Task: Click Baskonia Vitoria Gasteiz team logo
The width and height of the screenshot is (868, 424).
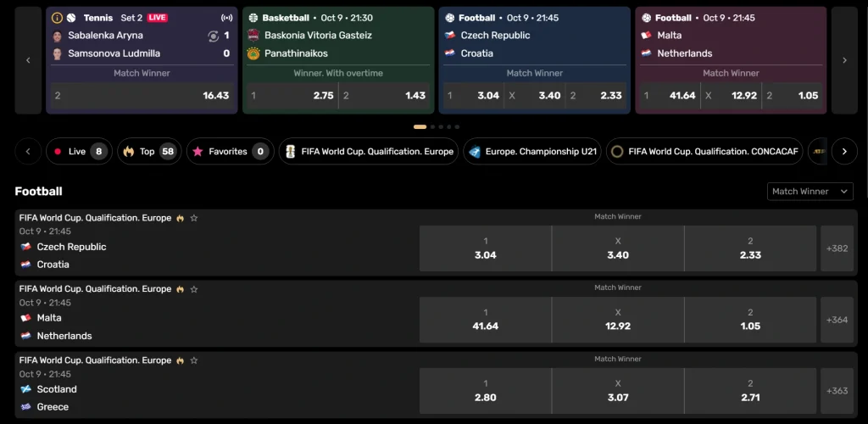Action: click(253, 36)
